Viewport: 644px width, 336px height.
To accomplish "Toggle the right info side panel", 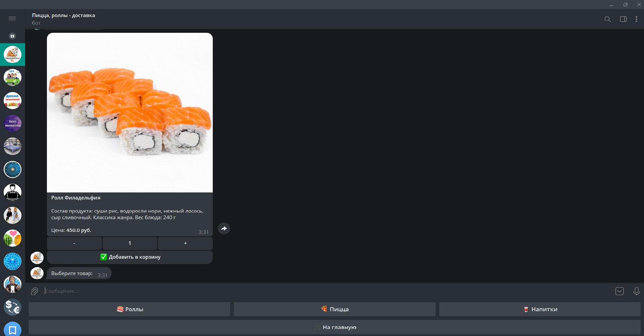I will point(623,19).
